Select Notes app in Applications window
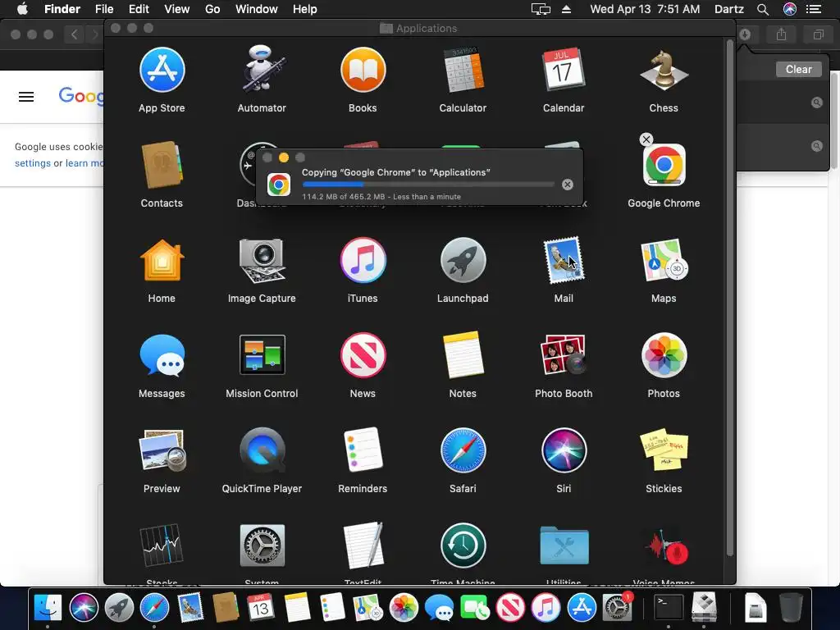The image size is (840, 630). 463,355
